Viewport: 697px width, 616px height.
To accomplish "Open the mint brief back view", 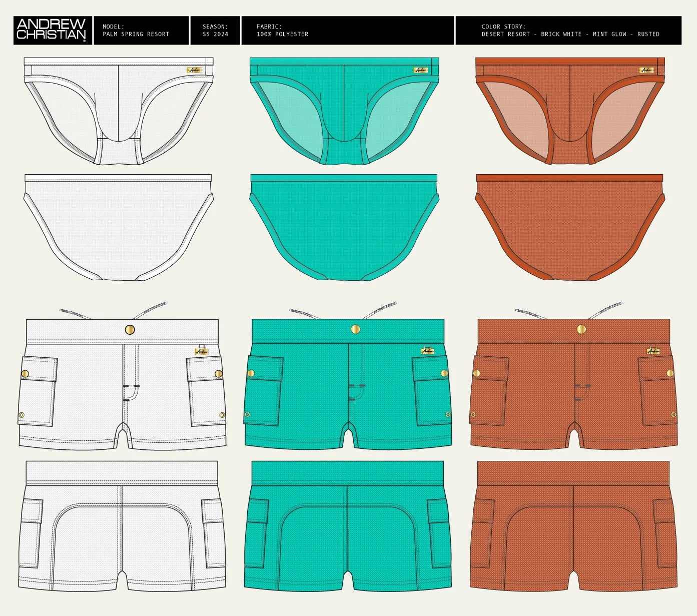I will point(344,227).
